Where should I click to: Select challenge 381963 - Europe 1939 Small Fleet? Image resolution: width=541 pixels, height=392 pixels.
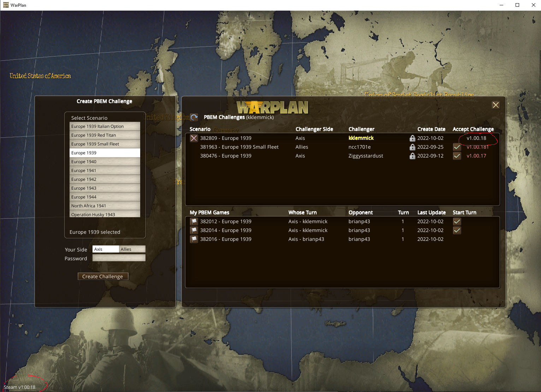(239, 147)
